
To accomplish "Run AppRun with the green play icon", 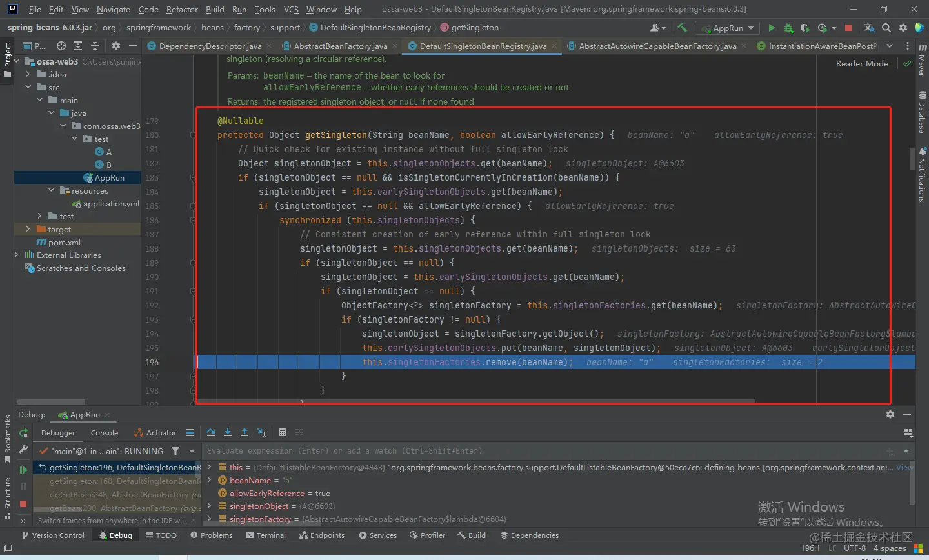I will (772, 28).
